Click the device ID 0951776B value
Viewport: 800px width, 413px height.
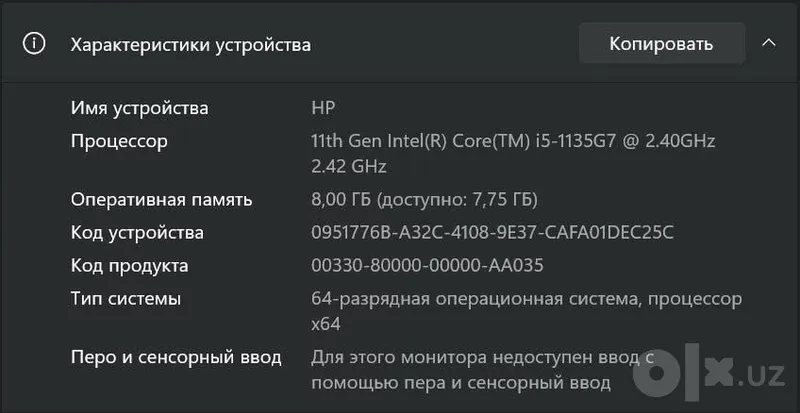pos(492,233)
